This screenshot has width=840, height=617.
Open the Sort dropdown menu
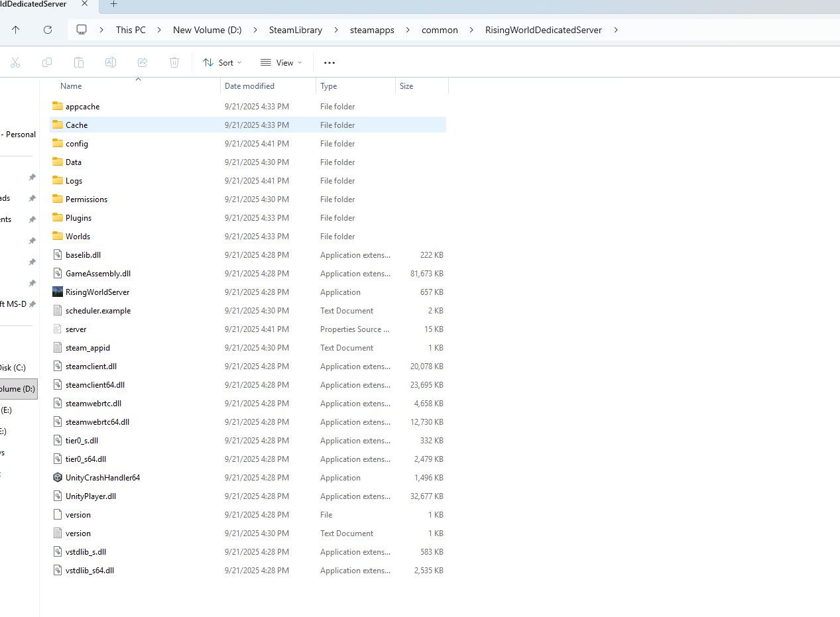[222, 62]
